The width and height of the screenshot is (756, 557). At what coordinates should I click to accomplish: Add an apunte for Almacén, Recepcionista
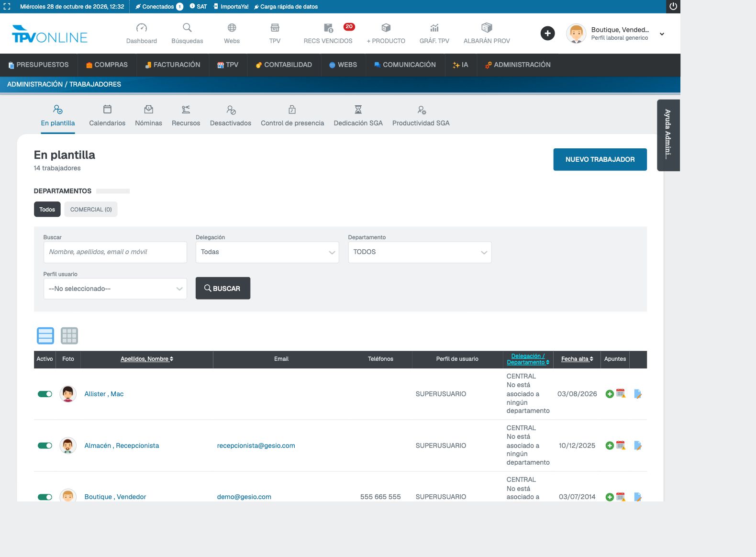click(x=610, y=446)
